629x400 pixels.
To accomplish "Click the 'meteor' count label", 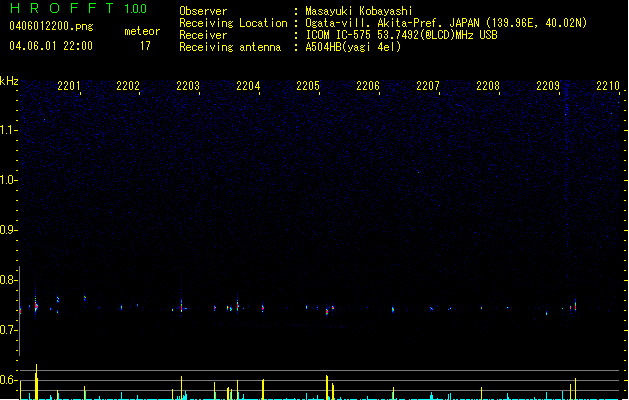I will (142, 31).
